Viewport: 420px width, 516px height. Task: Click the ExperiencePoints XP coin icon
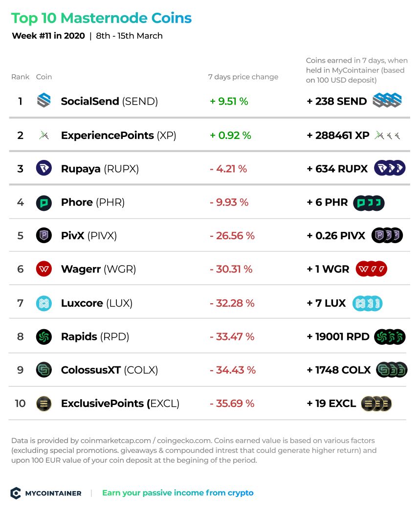pyautogui.click(x=44, y=135)
